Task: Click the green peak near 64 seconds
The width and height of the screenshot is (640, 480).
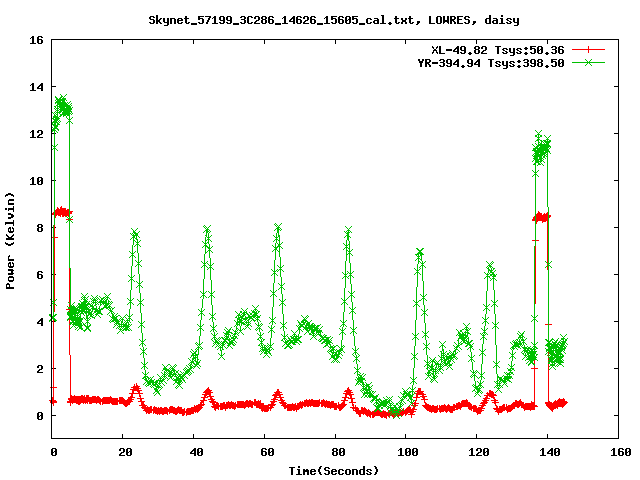Action: [278, 227]
